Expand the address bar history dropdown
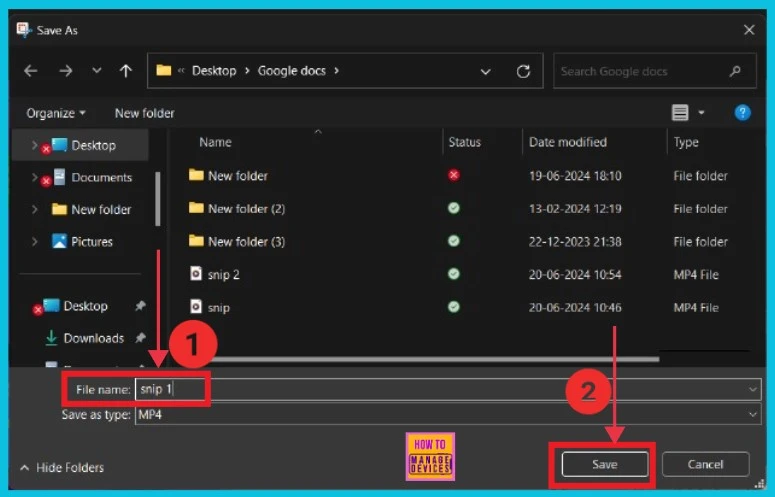Screen dimensions: 775x497 tap(485, 72)
